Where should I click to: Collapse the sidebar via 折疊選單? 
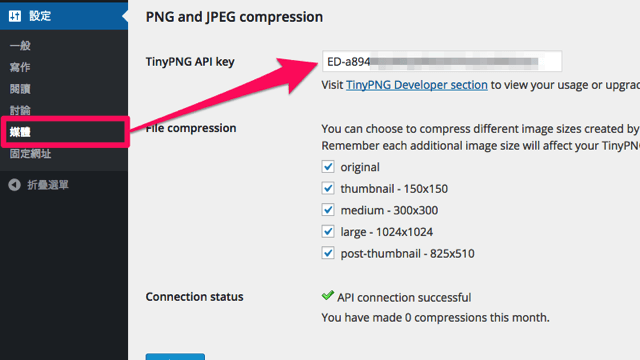[x=48, y=185]
